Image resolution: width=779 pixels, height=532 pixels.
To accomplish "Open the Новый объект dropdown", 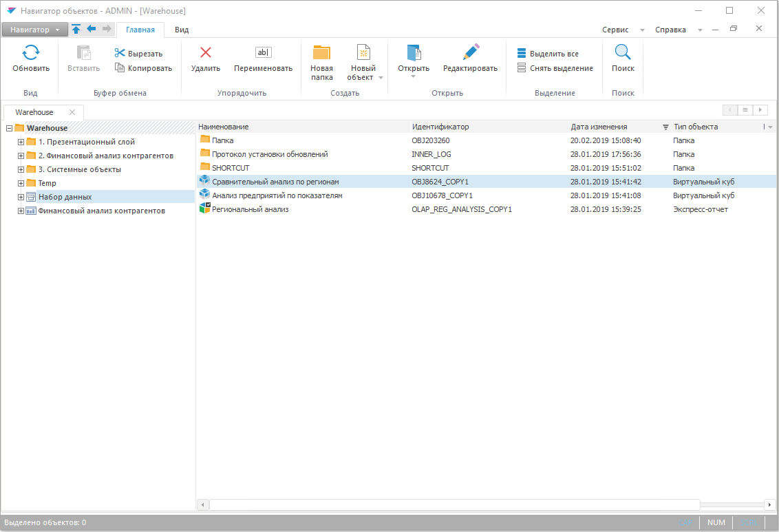I will [381, 78].
